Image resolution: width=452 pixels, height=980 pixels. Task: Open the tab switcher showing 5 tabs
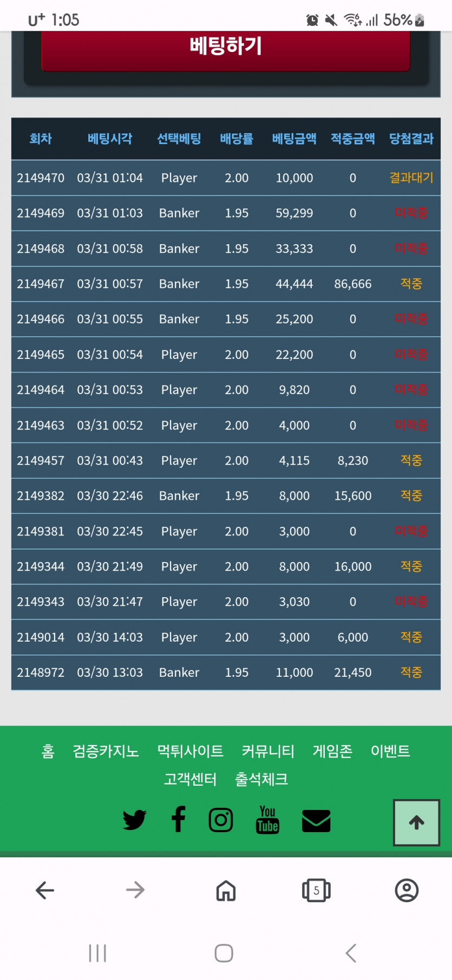click(316, 890)
